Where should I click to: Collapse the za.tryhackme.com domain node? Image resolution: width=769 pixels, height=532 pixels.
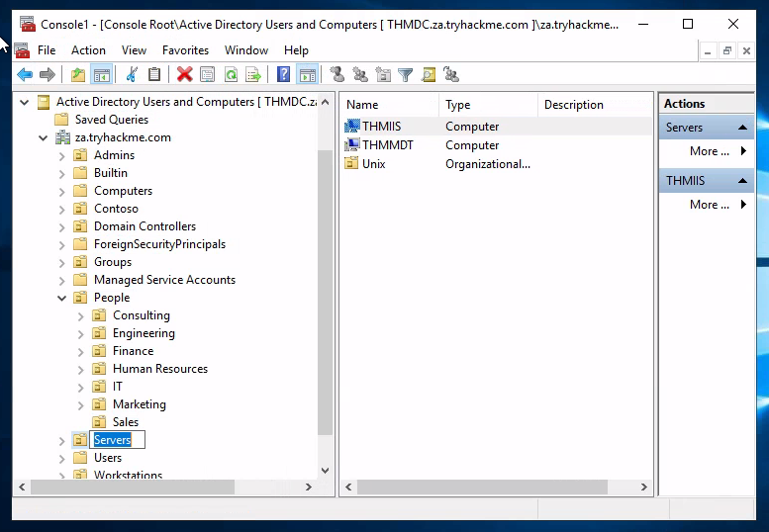click(44, 138)
